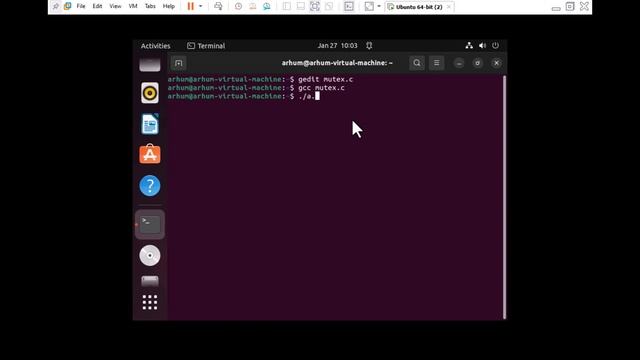Open the VM menu

(x=133, y=6)
